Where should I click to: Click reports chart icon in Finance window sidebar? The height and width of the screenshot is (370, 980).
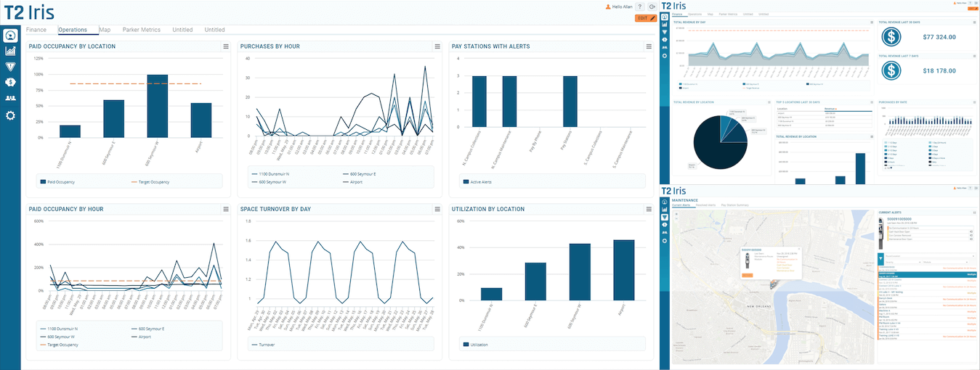tap(665, 25)
